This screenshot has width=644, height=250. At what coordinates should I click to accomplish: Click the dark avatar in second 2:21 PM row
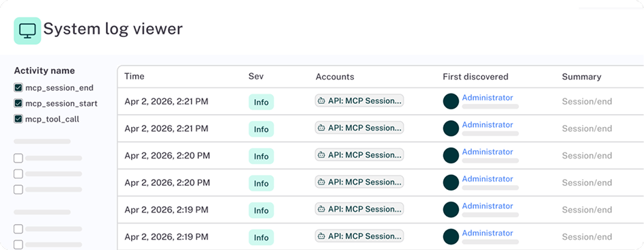451,128
